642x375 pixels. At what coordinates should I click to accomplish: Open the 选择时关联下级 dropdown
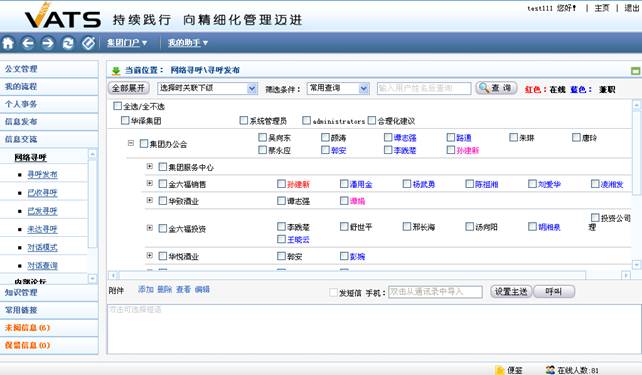tap(207, 88)
